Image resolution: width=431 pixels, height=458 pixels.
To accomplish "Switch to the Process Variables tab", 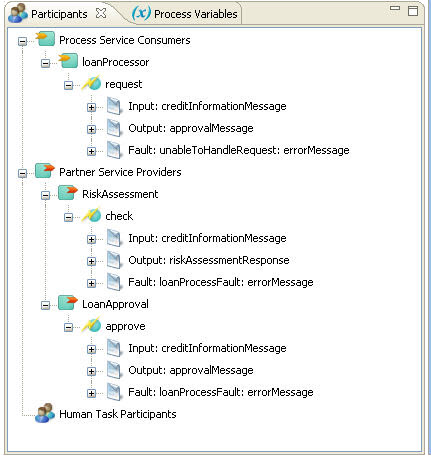I will tap(184, 14).
